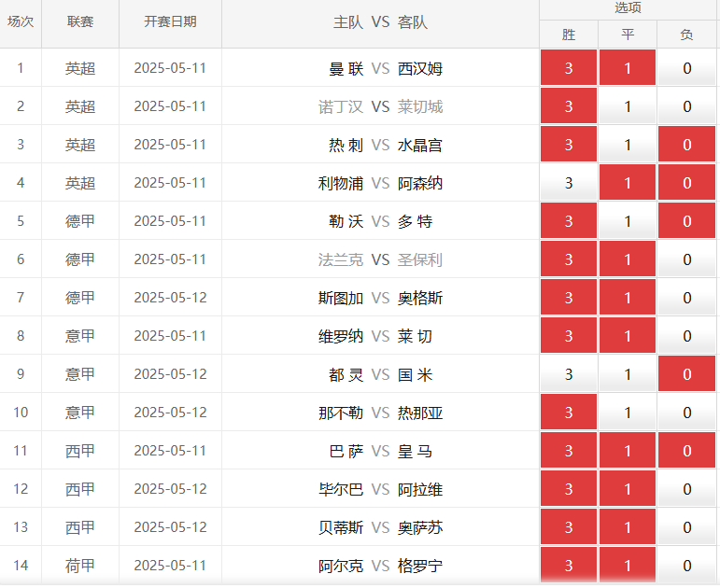This screenshot has height=588, width=720.
Task: Toggle draw option 1 for 维罗纳 VS 莱切
Action: click(x=628, y=336)
